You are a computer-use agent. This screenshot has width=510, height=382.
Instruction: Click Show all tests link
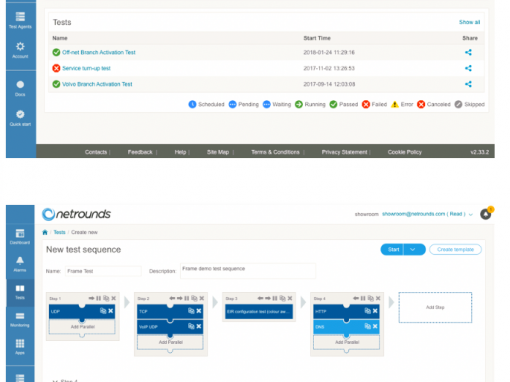[x=469, y=22]
